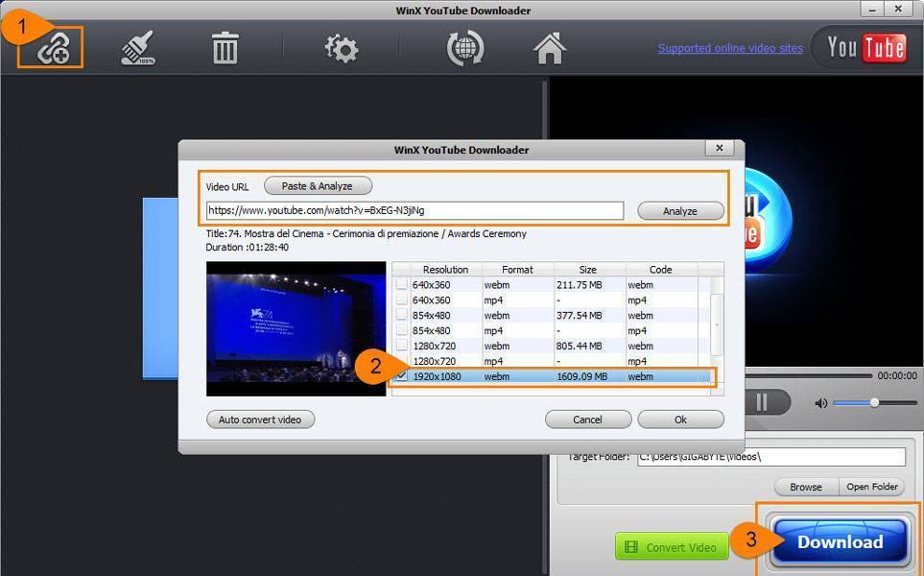
Task: Open Settings with the gear icon
Action: coord(341,48)
